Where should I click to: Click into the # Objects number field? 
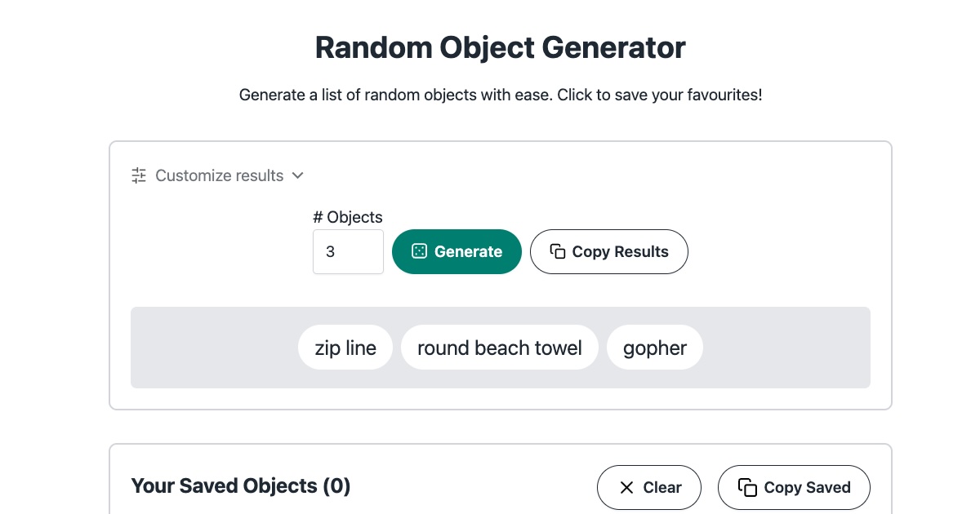pos(348,251)
